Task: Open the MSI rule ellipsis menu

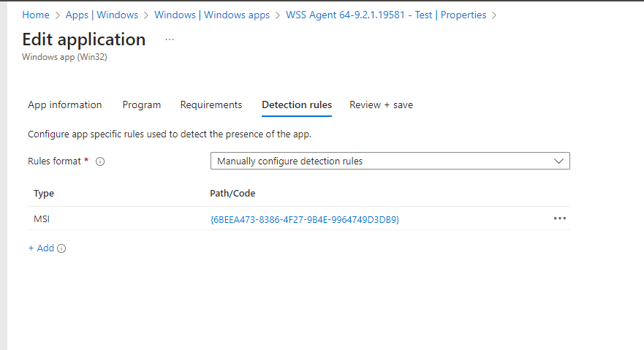Action: pos(559,218)
